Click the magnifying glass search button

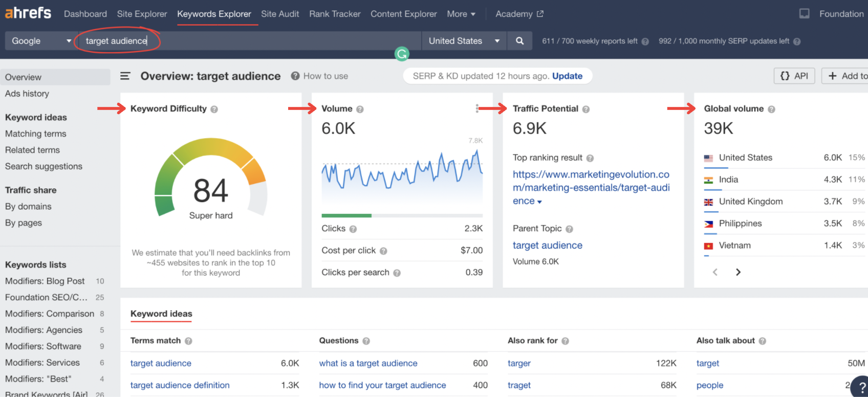coord(519,41)
